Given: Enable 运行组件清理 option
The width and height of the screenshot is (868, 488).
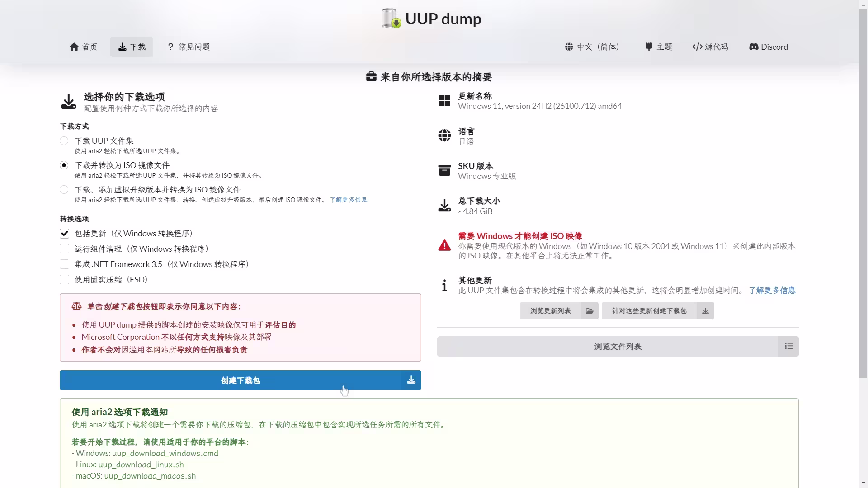Looking at the screenshot, I should [x=64, y=249].
